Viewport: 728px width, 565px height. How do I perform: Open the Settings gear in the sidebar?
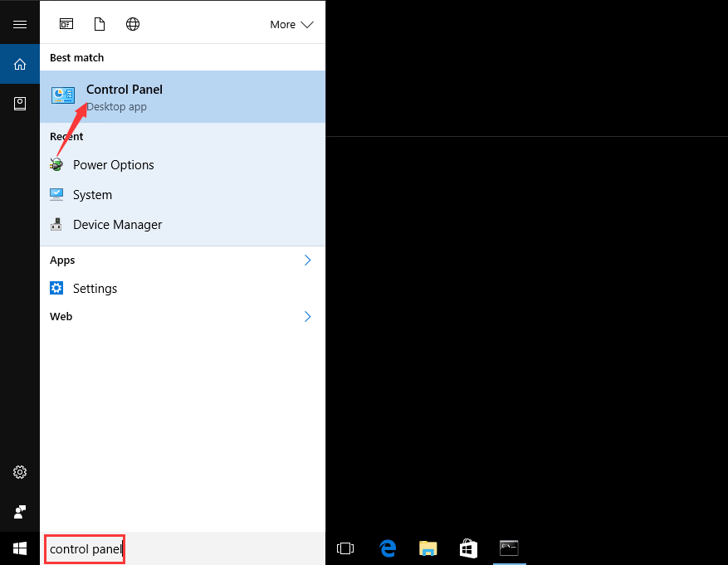pyautogui.click(x=19, y=472)
